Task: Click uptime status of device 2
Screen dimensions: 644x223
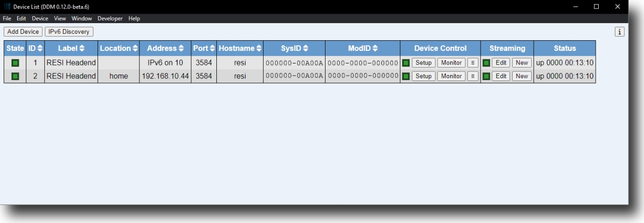Action: 565,76
